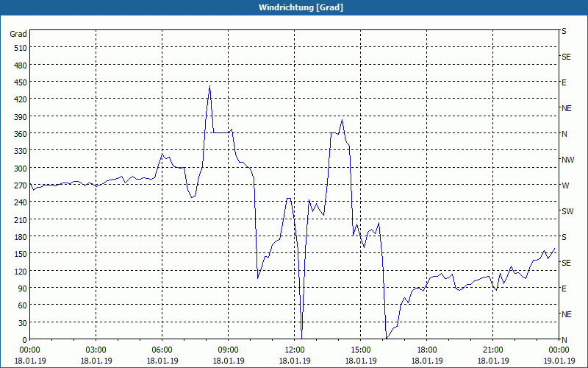Screen dimensions: 588x368
Task: Click the 19.01.19 date label
Action: [x=559, y=361]
